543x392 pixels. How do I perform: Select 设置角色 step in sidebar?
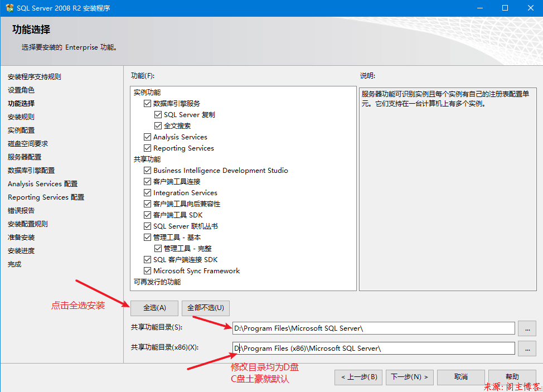pyautogui.click(x=21, y=90)
